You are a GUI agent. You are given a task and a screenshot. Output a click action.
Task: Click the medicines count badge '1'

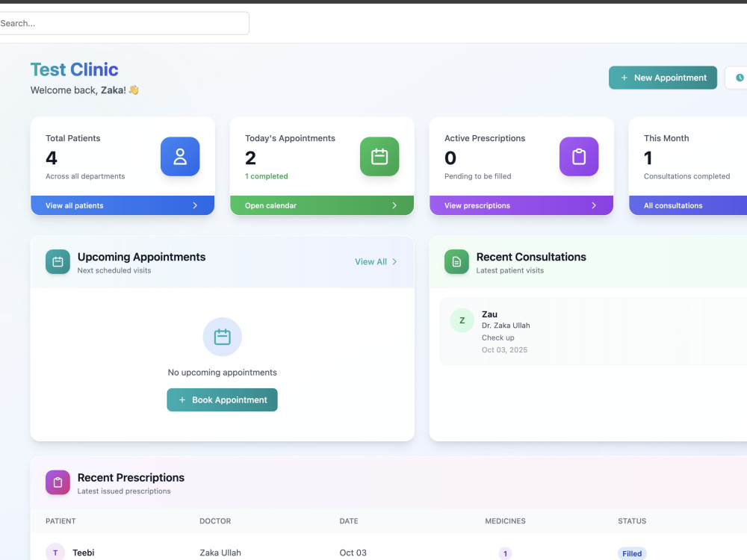(505, 553)
